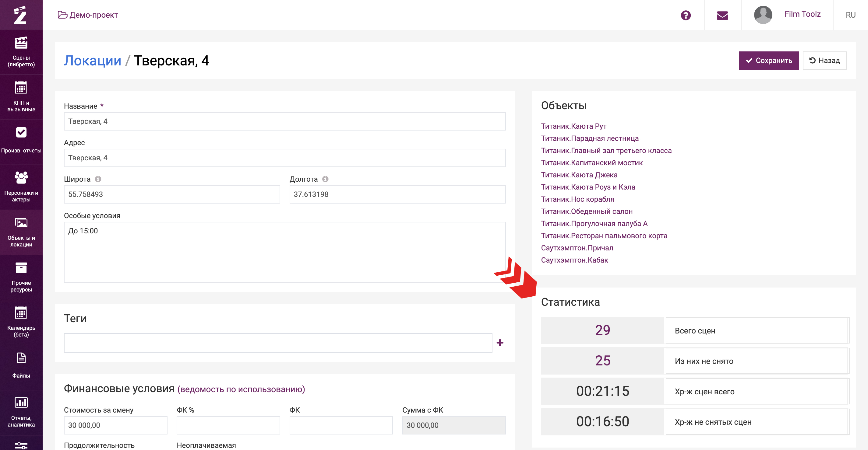Open Титаник.Прогулочная палуба А link
This screenshot has height=450, width=868.
(594, 224)
